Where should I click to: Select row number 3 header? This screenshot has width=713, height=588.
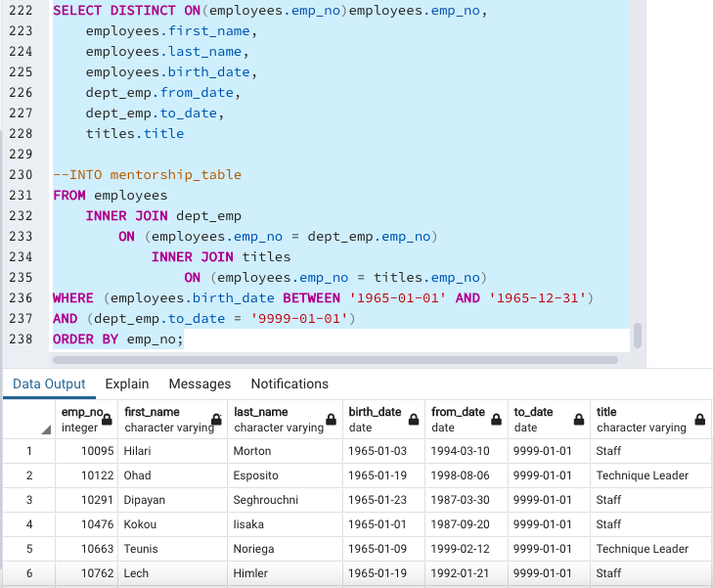point(29,500)
